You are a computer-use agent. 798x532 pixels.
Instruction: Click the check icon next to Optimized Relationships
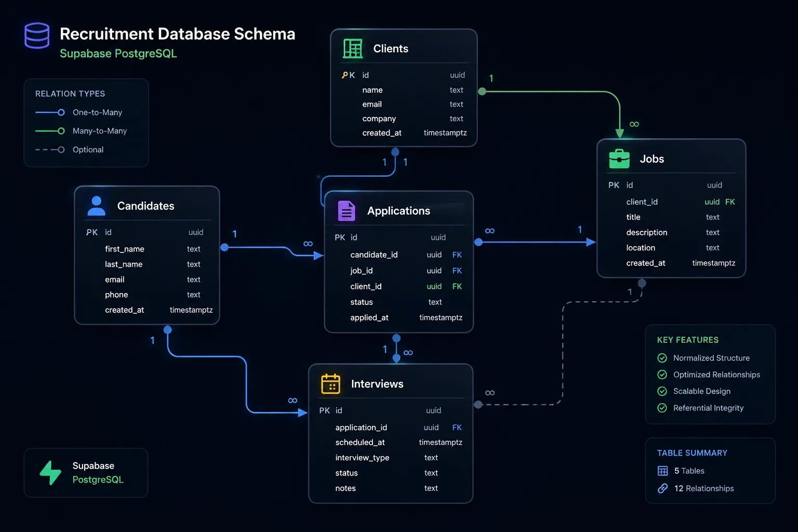[x=662, y=375]
